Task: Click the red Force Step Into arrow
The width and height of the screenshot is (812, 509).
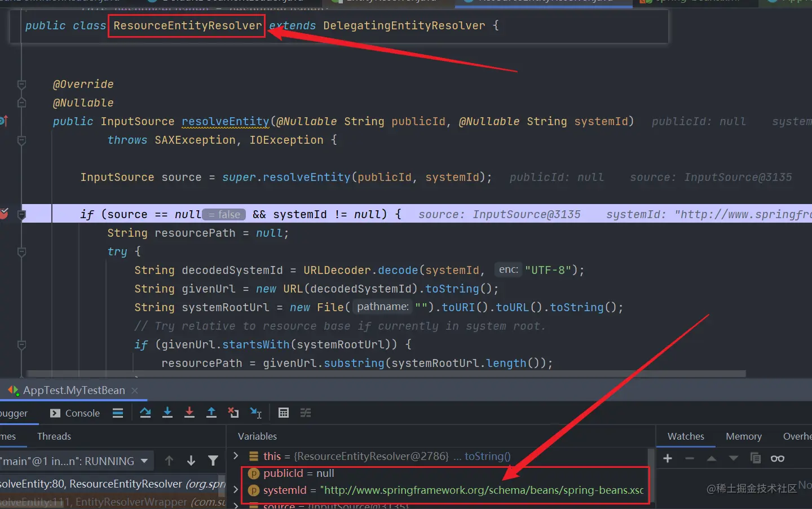Action: pos(189,413)
